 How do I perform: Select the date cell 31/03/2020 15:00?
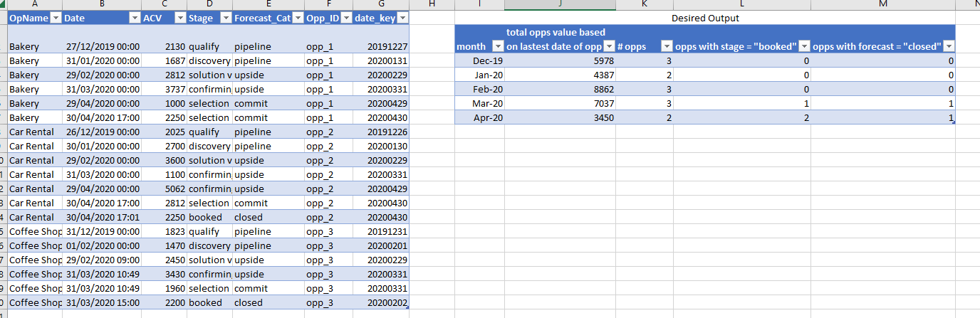102,302
